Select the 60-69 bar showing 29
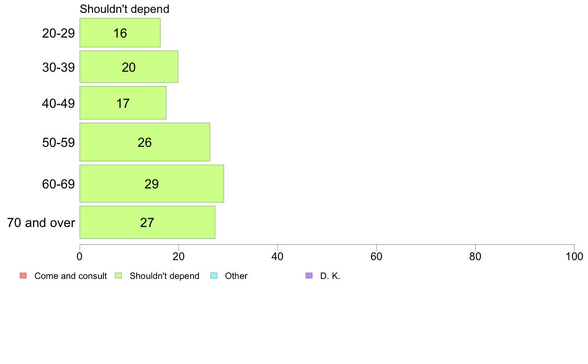The width and height of the screenshot is (588, 364). 151,183
